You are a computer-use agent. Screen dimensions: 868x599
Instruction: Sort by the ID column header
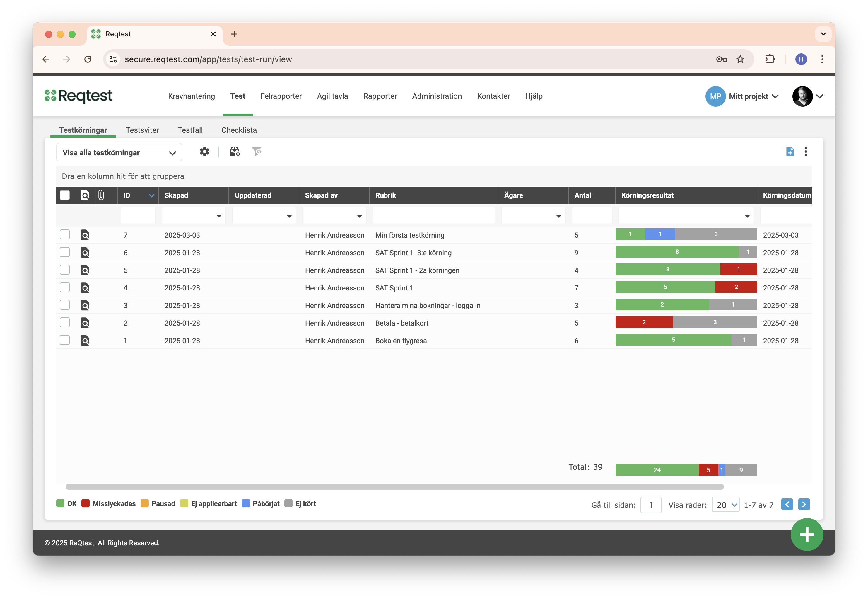[138, 195]
